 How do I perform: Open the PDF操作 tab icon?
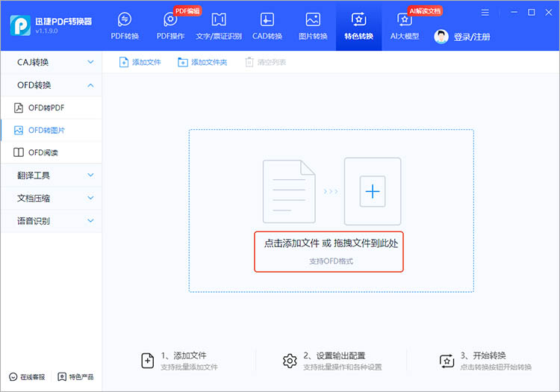[170, 19]
